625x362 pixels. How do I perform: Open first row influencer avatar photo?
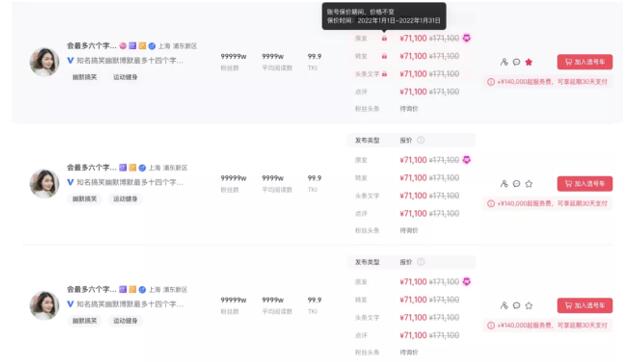(x=45, y=62)
